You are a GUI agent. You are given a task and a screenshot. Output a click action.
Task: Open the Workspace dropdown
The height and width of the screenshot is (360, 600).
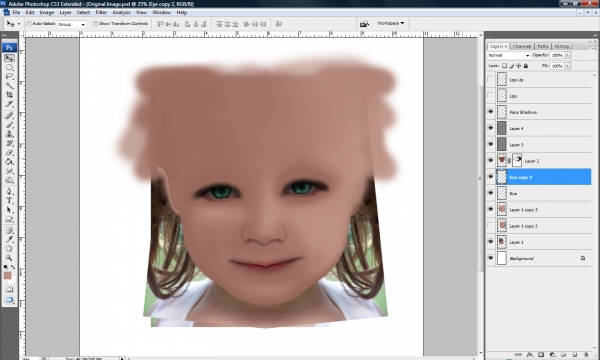(390, 23)
